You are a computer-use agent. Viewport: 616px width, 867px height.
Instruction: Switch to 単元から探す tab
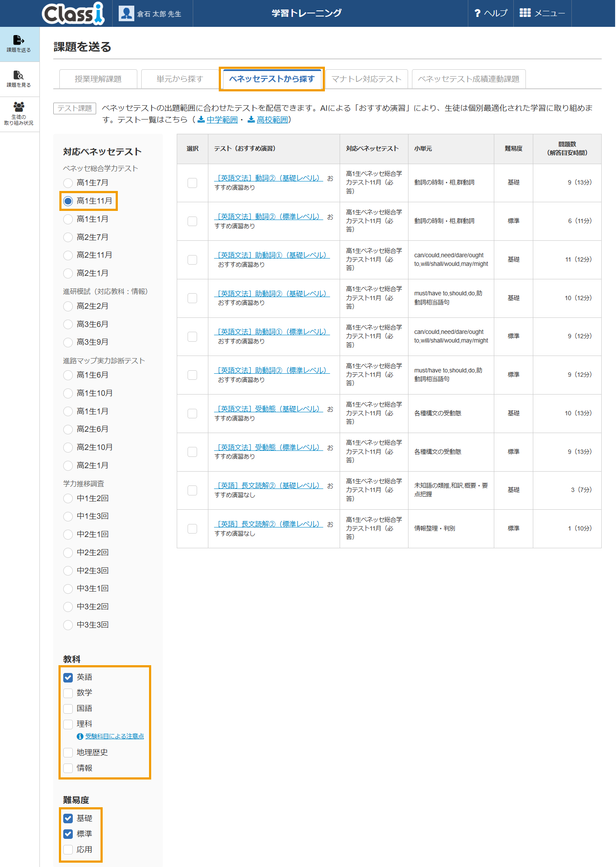[x=180, y=79]
